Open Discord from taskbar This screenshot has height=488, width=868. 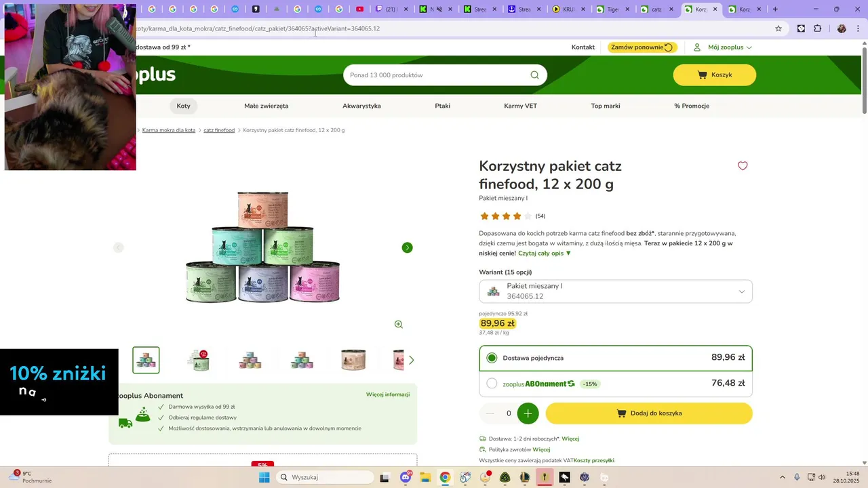406,477
